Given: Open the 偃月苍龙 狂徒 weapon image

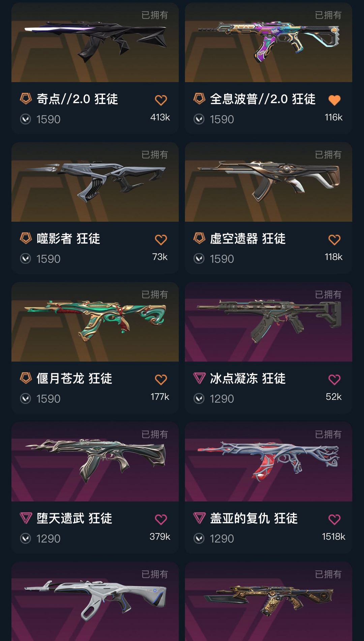Looking at the screenshot, I should coord(95,322).
